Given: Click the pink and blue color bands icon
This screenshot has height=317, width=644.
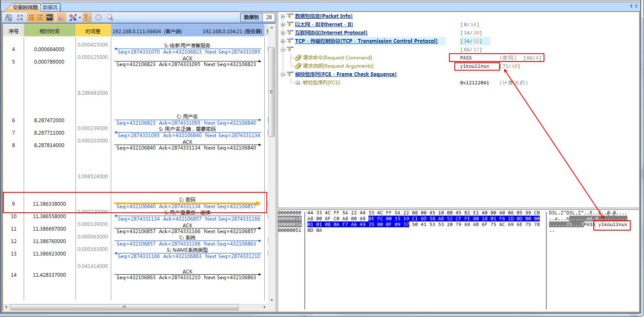Looking at the screenshot, I should (61, 17).
